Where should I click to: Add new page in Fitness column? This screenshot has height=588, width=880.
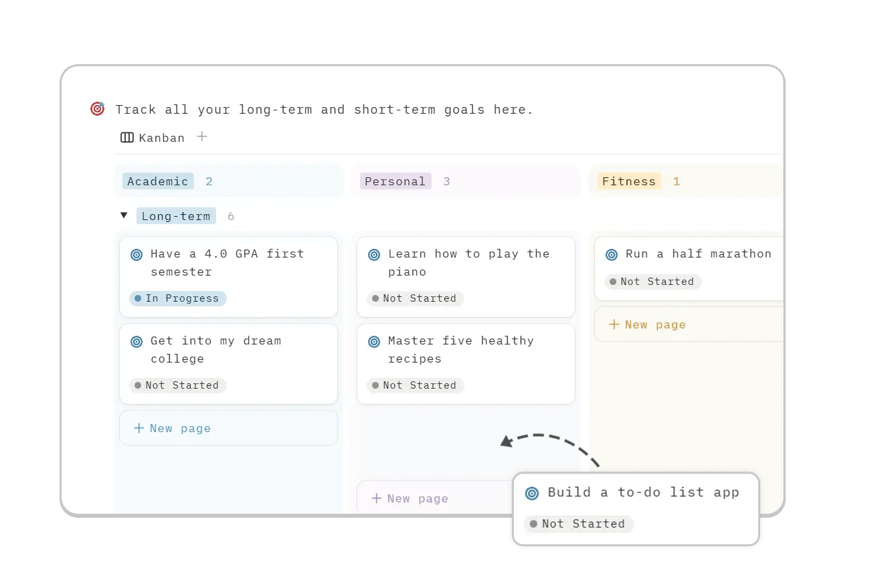648,324
